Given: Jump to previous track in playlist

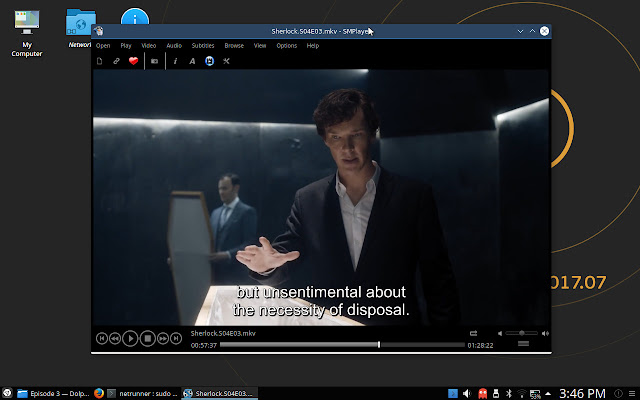Looking at the screenshot, I should (x=102, y=338).
